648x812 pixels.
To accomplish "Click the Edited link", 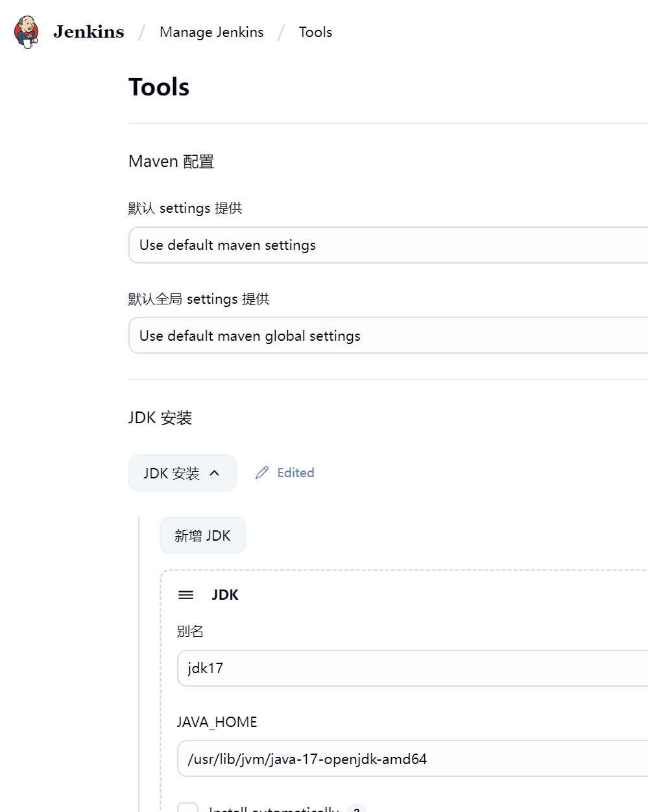I will coord(295,473).
